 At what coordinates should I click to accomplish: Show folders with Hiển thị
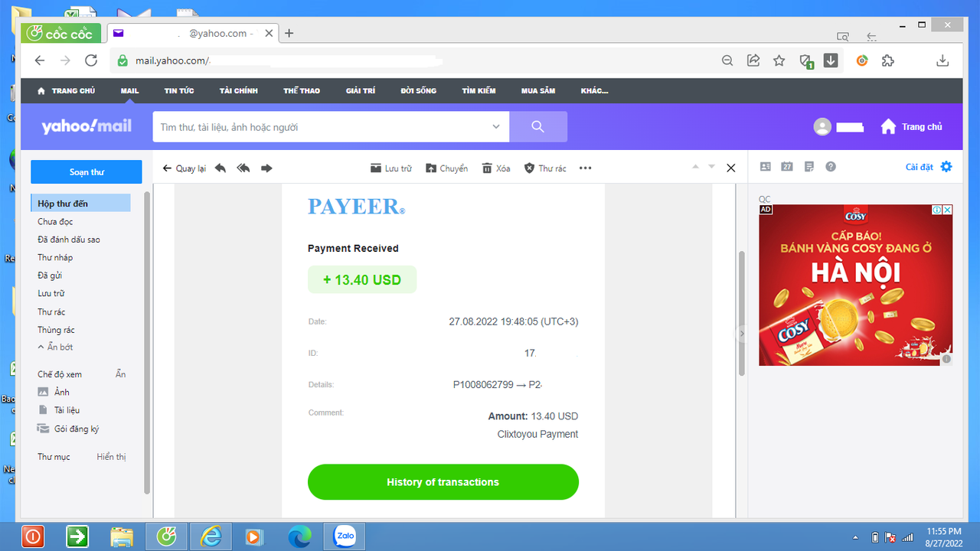pyautogui.click(x=111, y=457)
